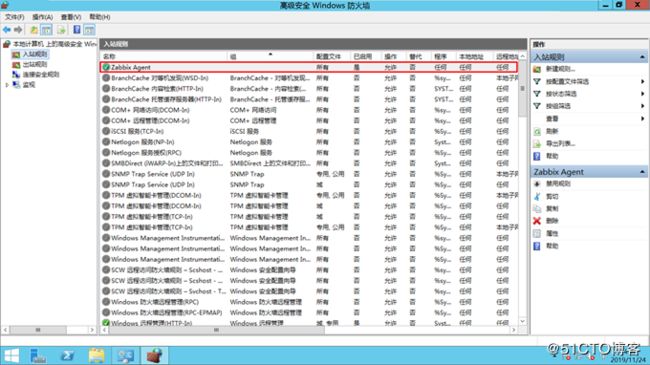Open the 按配置文件筛选 submenu arrow
This screenshot has height=365, width=650.
(643, 81)
